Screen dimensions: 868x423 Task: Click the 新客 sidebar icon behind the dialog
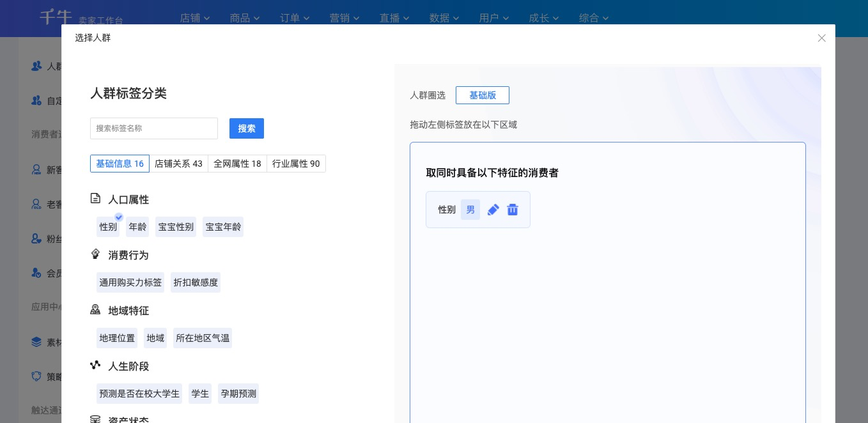click(x=36, y=170)
